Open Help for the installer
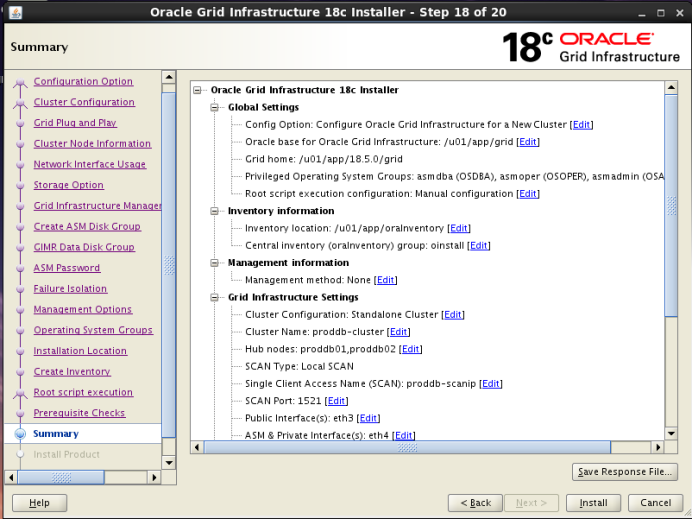The width and height of the screenshot is (693, 519). click(x=39, y=502)
